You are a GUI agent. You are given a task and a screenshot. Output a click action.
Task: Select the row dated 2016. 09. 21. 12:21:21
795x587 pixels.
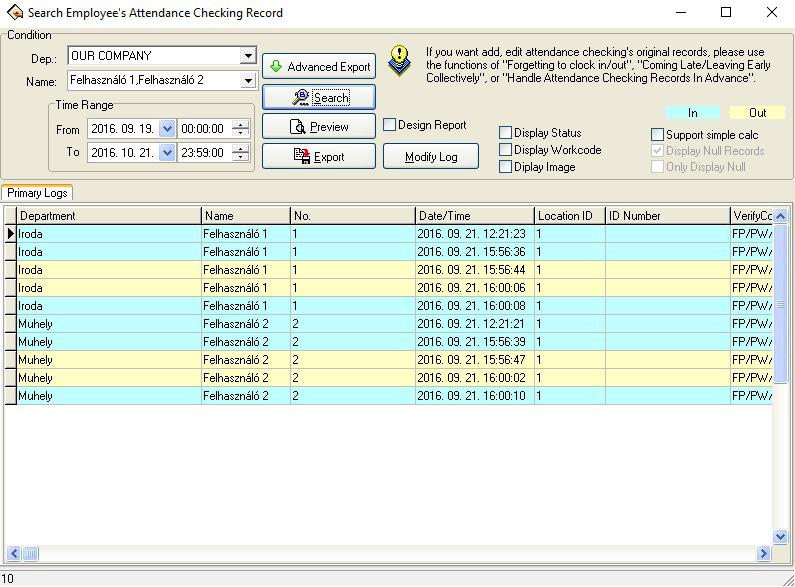click(394, 324)
